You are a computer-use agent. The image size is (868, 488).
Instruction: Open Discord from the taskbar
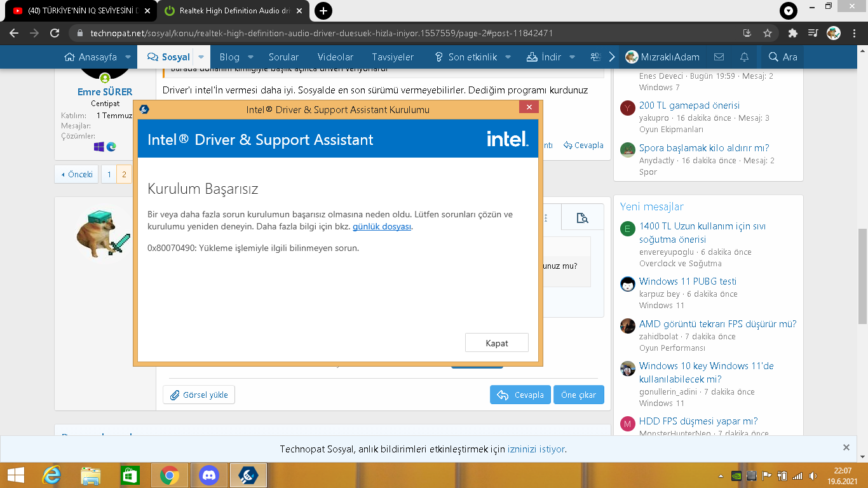tap(209, 475)
